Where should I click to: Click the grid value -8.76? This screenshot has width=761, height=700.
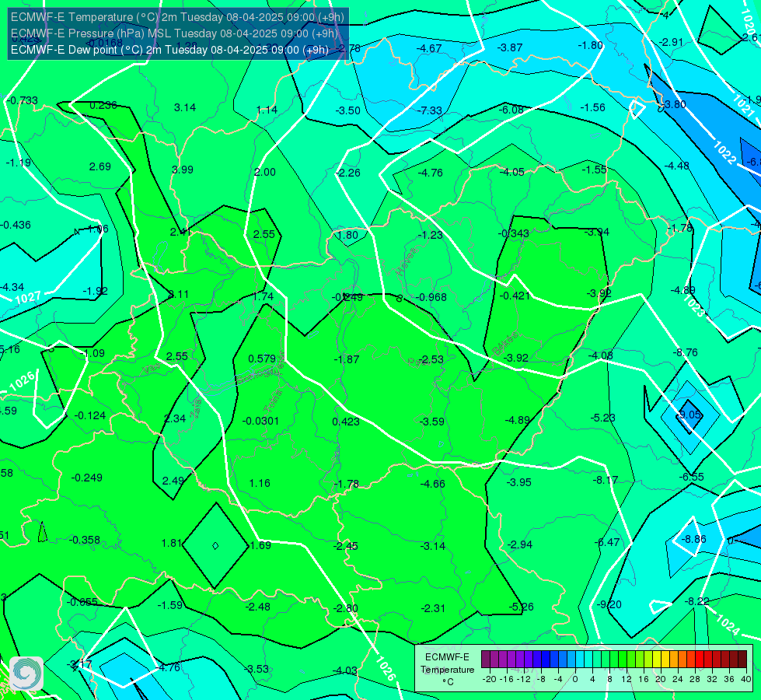tap(686, 352)
